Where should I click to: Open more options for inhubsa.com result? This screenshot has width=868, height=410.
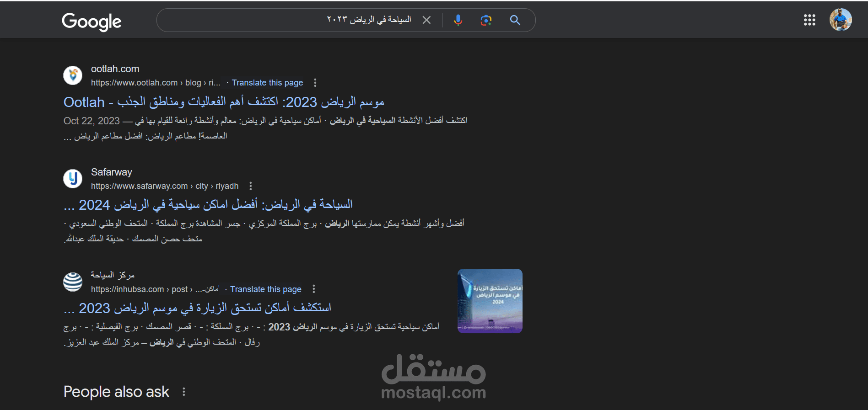(x=313, y=289)
